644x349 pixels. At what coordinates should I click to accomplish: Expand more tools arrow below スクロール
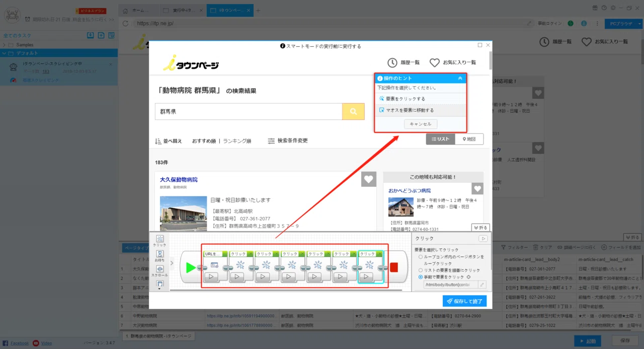160,289
